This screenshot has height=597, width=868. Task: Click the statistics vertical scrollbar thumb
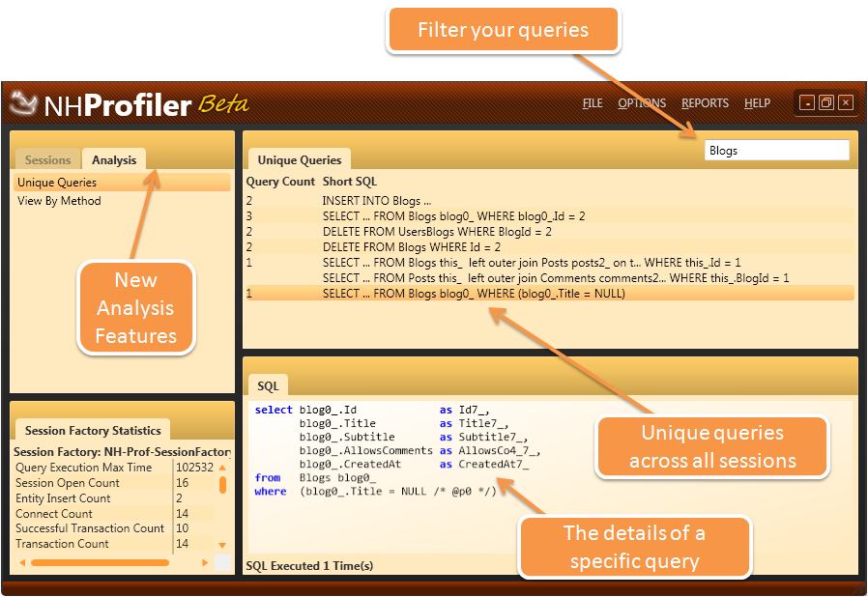pyautogui.click(x=223, y=484)
